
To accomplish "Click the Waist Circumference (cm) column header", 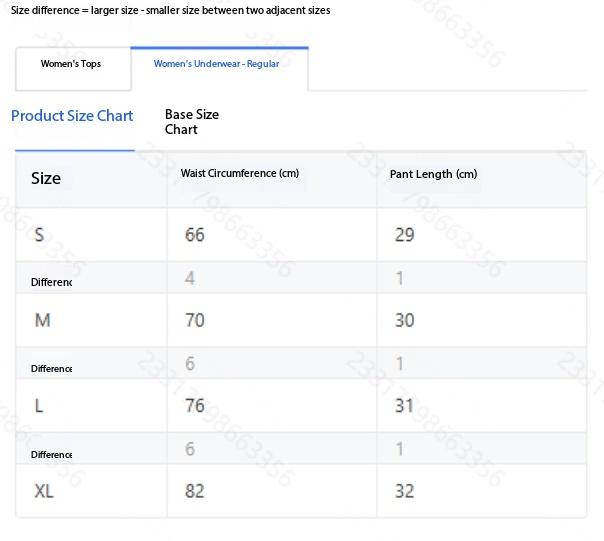I will tap(240, 174).
